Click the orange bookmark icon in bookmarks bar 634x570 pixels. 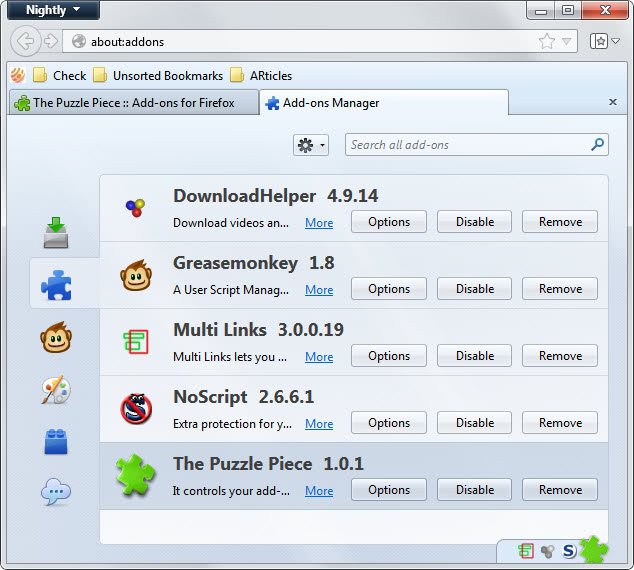[18, 75]
